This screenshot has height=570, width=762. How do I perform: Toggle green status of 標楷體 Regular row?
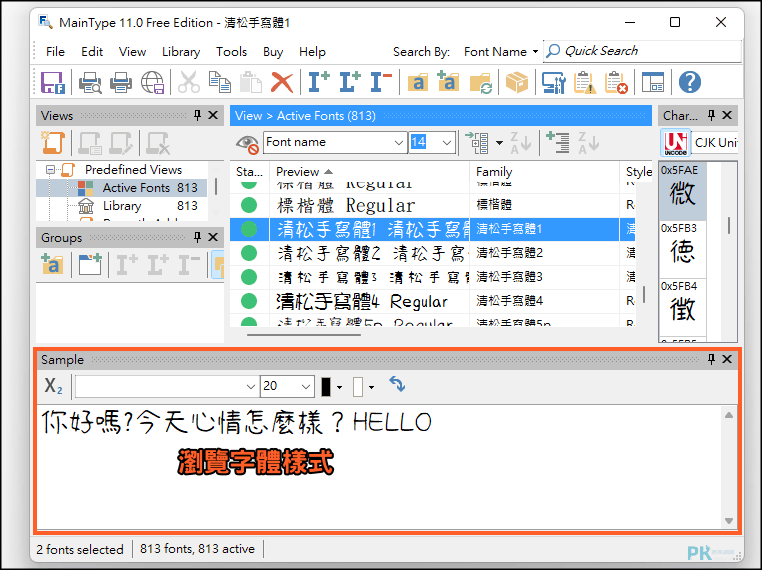click(x=249, y=205)
